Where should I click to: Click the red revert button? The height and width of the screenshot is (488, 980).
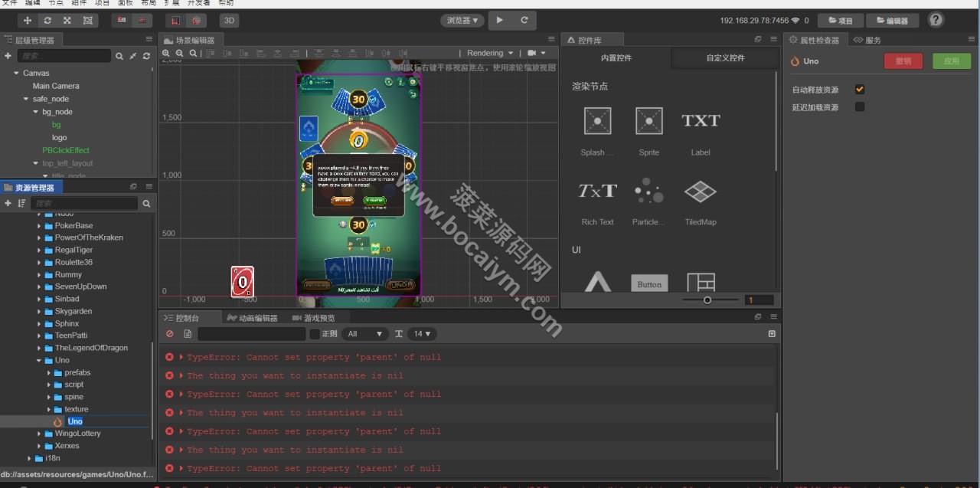[903, 61]
